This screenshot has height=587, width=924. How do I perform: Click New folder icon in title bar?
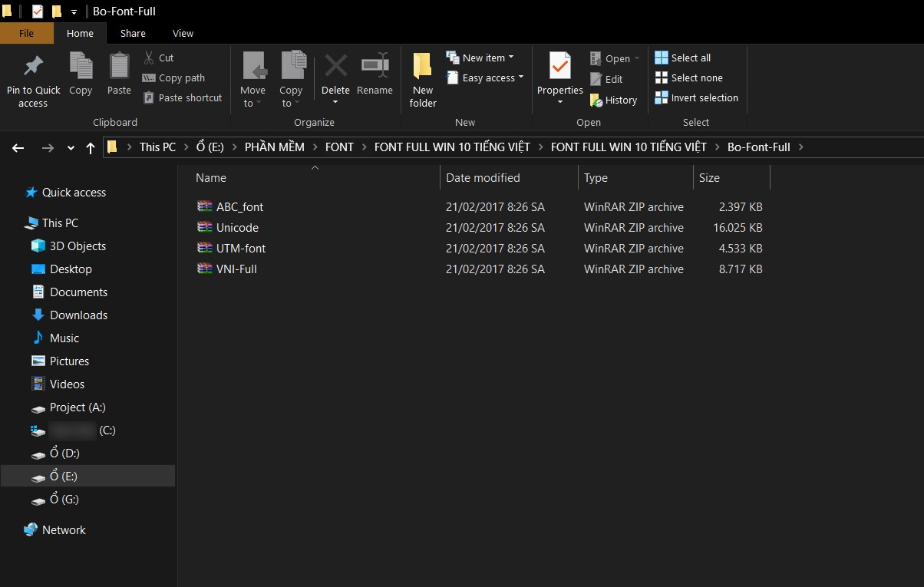click(56, 12)
